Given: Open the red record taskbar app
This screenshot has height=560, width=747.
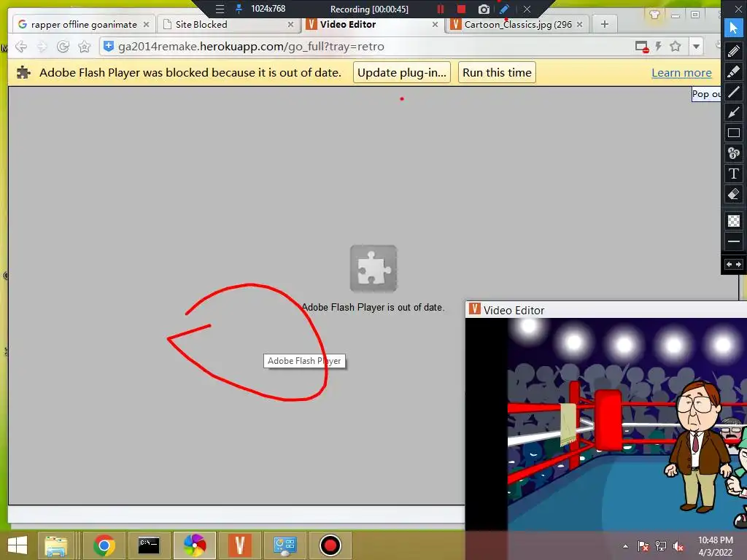Looking at the screenshot, I should coord(330,545).
